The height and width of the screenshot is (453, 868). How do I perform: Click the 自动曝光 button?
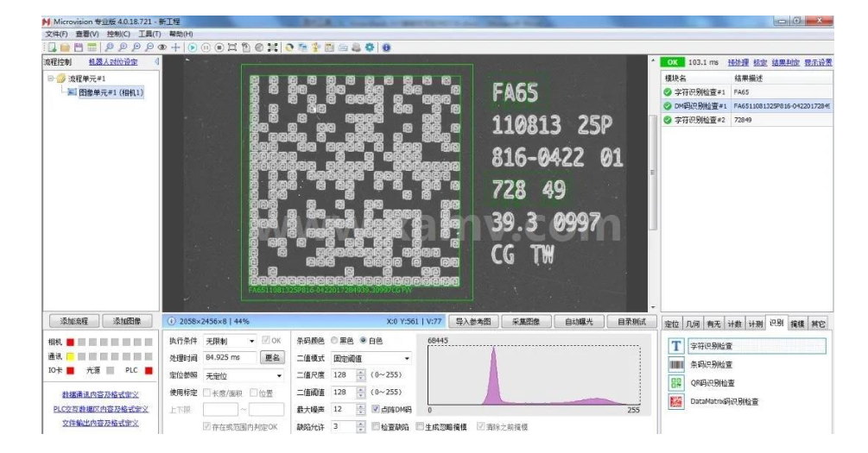coord(580,321)
